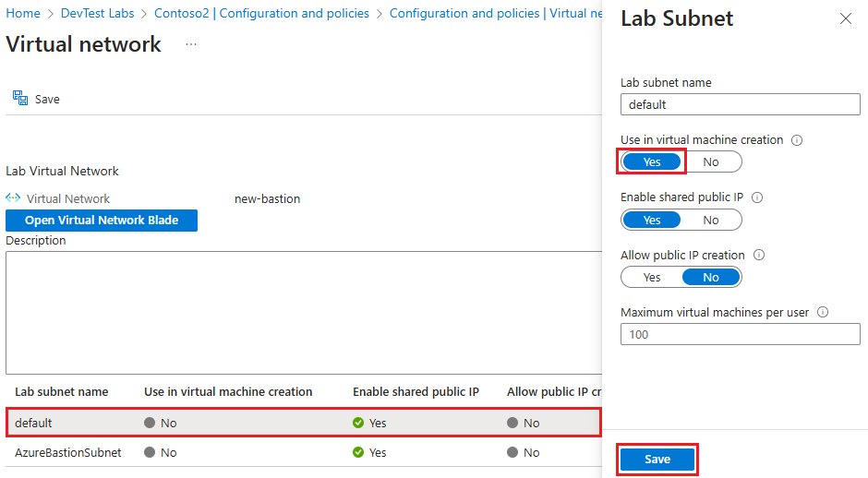The height and width of the screenshot is (478, 868).
Task: Set Allow public IP creation to Yes
Action: [652, 278]
